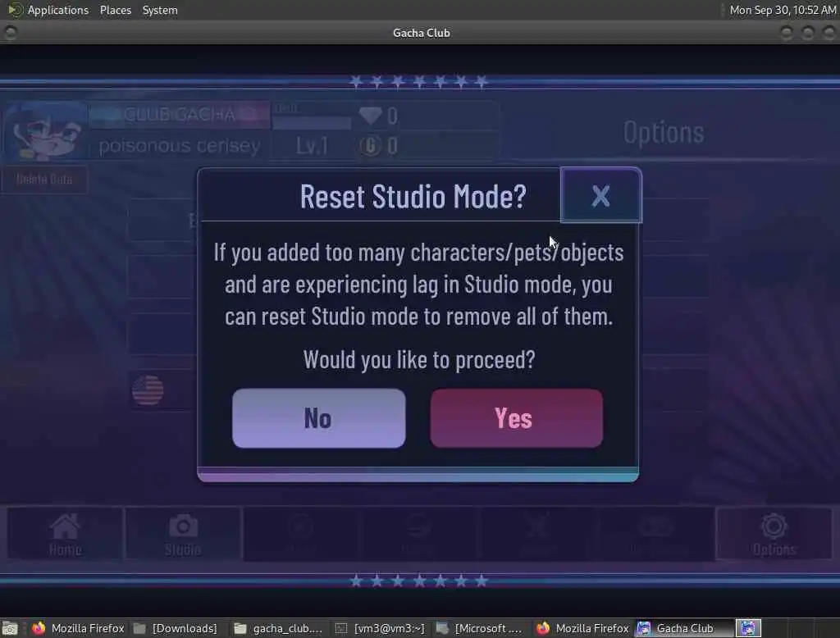Image resolution: width=840 pixels, height=638 pixels.
Task: Open the Places menu
Action: click(116, 10)
